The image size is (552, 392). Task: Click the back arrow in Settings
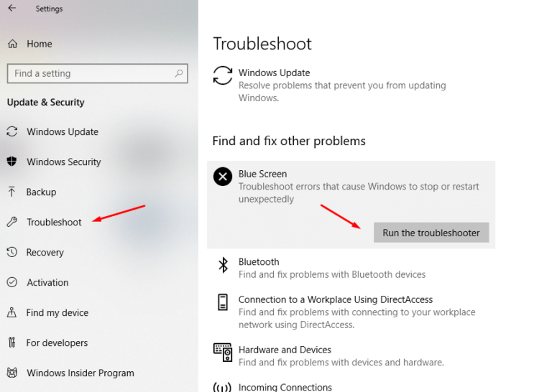[x=12, y=8]
